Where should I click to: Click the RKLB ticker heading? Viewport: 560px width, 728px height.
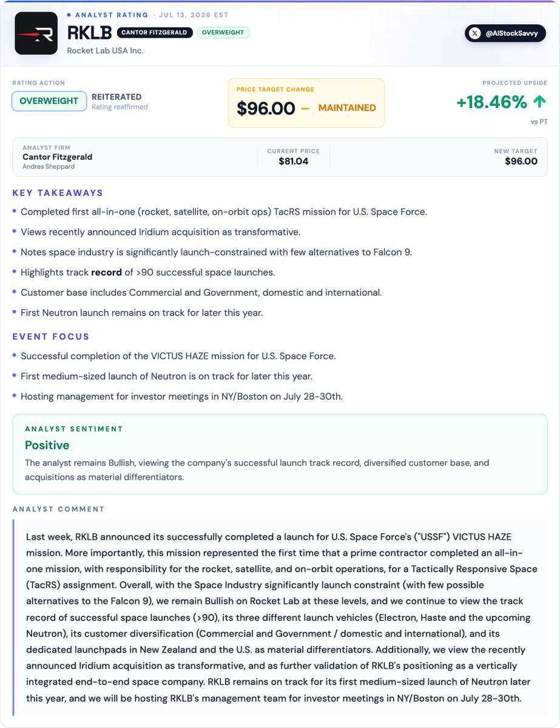[x=89, y=33]
